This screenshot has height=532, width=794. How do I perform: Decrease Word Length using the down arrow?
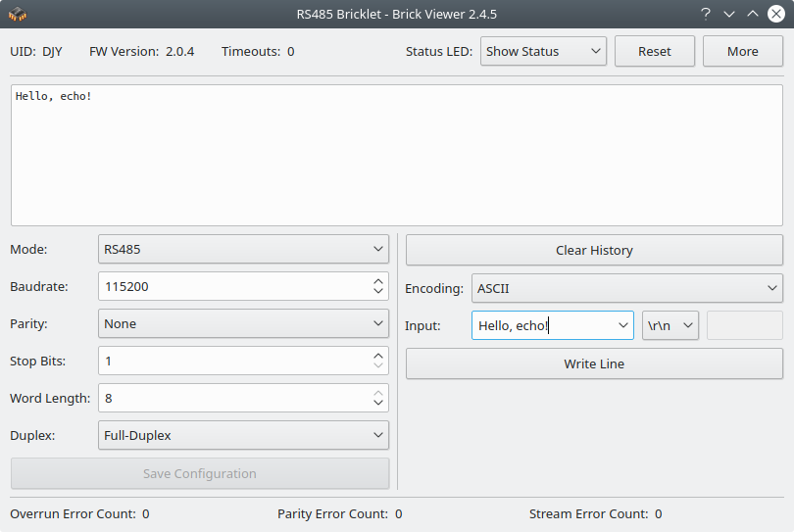[x=378, y=404]
